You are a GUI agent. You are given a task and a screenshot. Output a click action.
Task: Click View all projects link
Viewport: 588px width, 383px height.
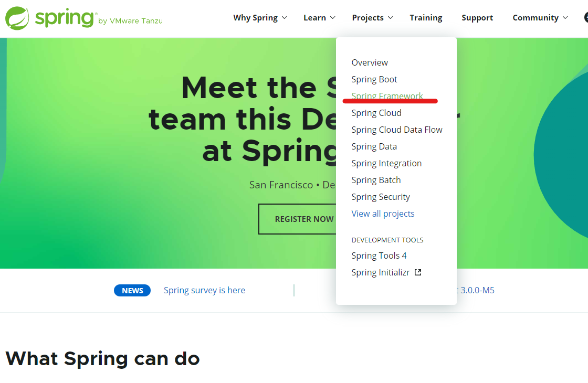[x=383, y=214]
